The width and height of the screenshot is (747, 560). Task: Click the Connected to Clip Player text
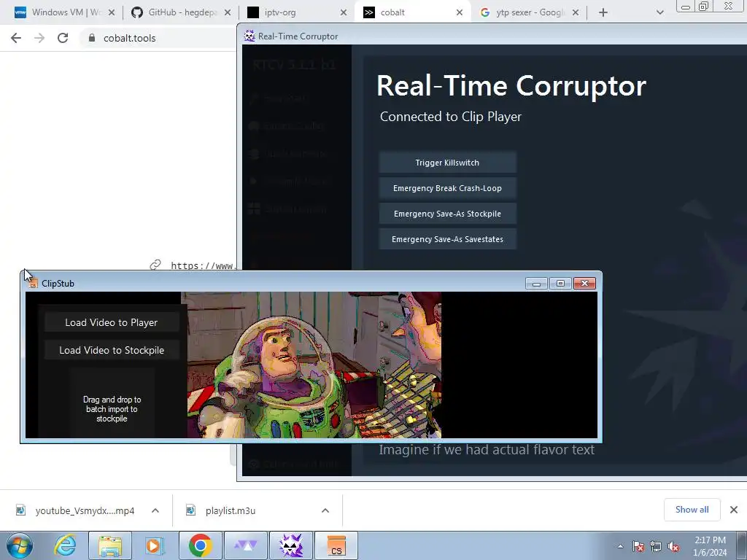(x=450, y=117)
